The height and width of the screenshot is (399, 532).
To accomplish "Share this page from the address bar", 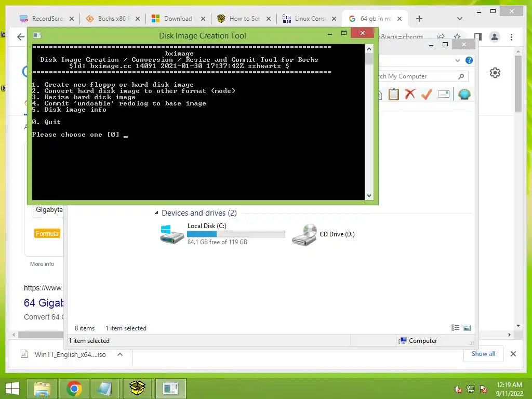I will pyautogui.click(x=441, y=36).
